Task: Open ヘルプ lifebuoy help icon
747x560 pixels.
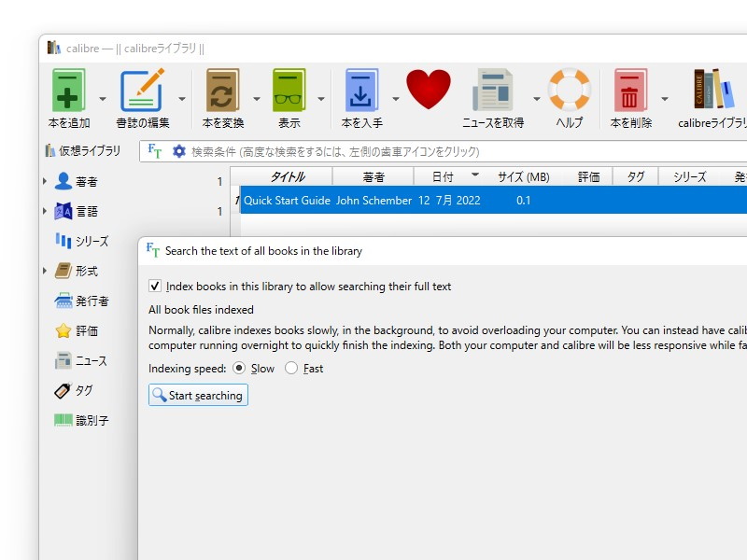Action: pyautogui.click(x=570, y=90)
